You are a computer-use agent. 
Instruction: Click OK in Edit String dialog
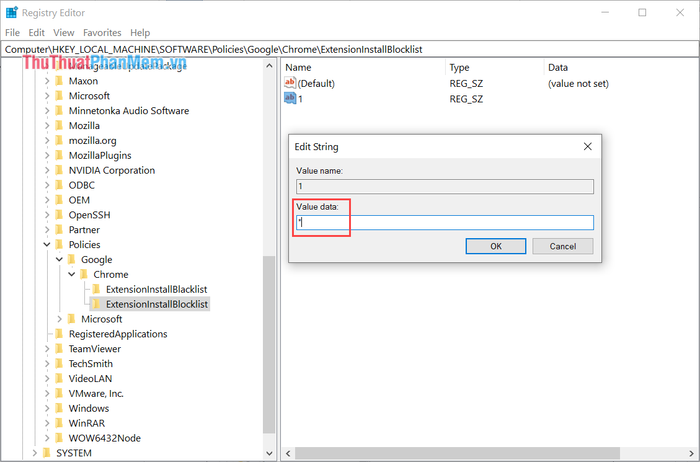coord(496,246)
